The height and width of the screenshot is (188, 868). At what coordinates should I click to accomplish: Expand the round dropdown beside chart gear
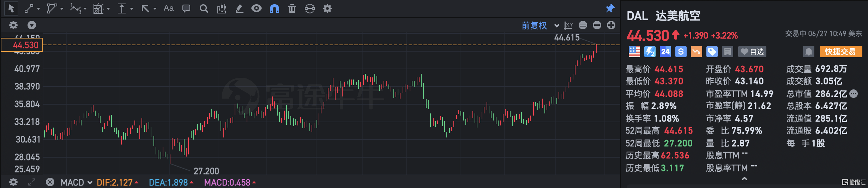[32, 25]
